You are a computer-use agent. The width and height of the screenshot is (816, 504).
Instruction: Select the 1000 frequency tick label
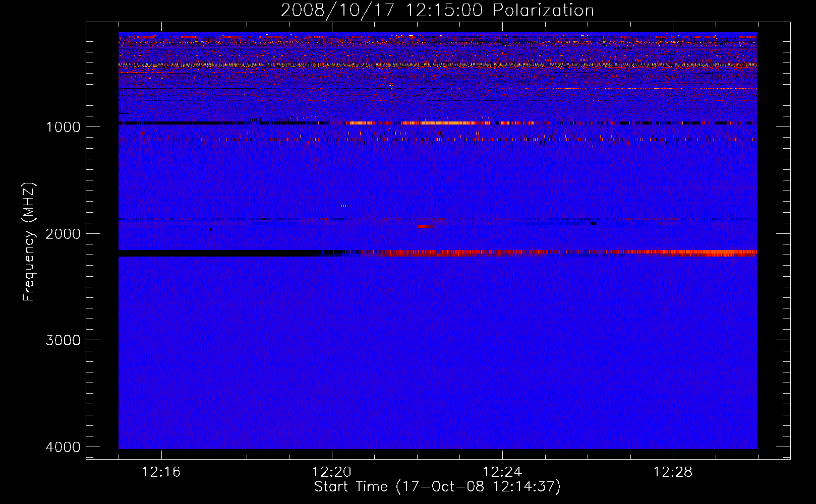coord(63,127)
